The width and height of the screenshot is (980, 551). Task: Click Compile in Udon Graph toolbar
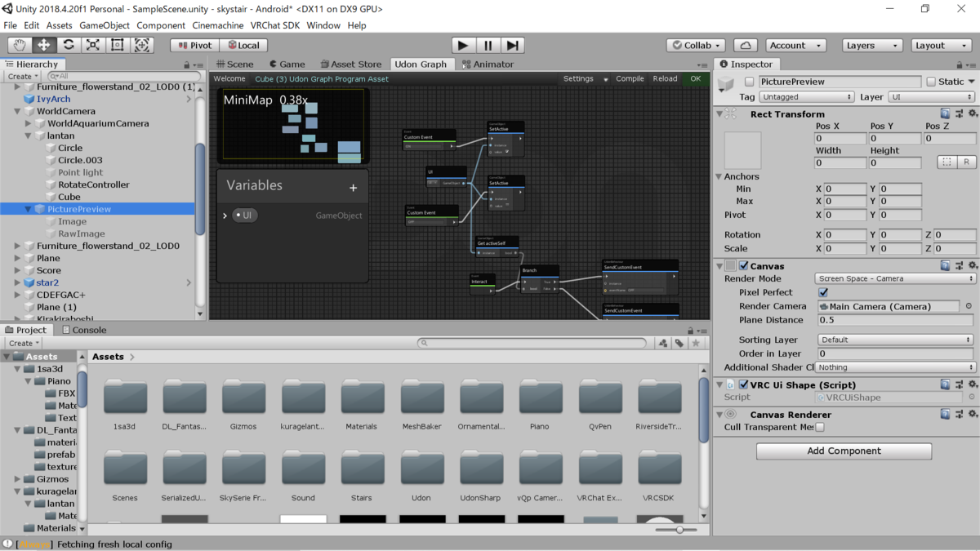point(630,79)
